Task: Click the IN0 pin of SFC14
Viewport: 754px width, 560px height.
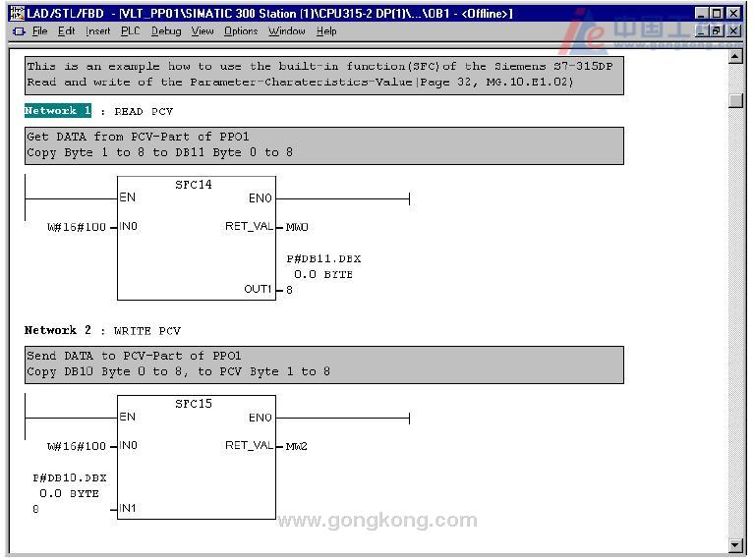Action: click(129, 226)
